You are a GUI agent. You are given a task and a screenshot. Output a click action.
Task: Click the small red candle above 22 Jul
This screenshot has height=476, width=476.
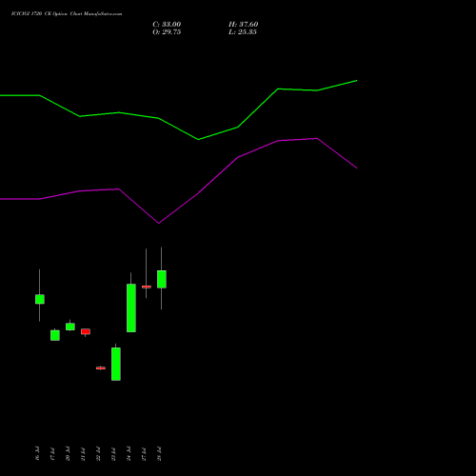pyautogui.click(x=101, y=368)
